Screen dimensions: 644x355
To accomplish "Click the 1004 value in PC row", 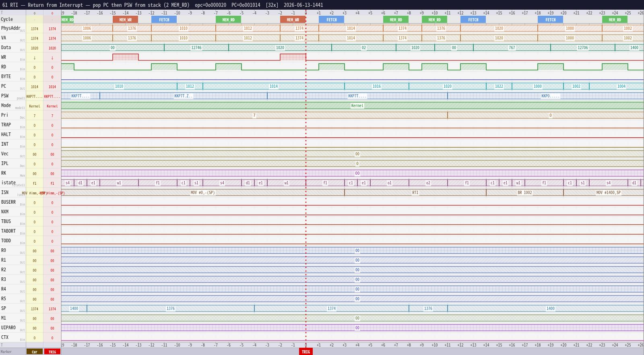I will pyautogui.click(x=621, y=87).
